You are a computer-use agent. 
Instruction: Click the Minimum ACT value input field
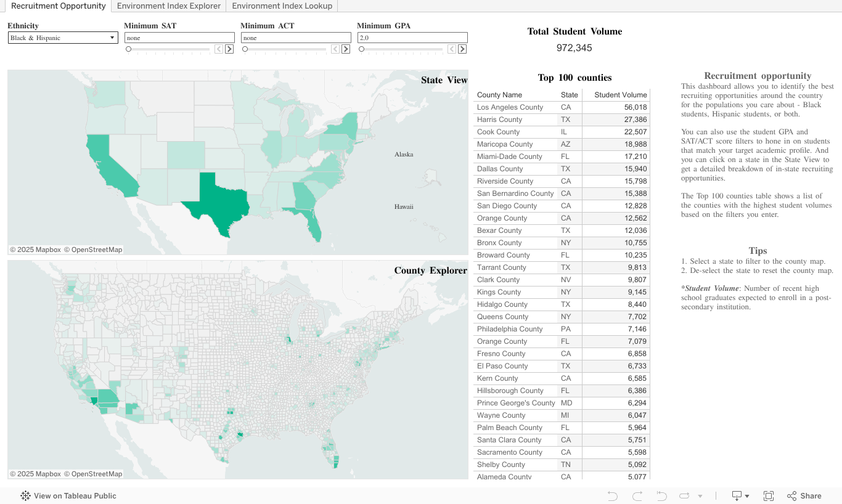[295, 38]
